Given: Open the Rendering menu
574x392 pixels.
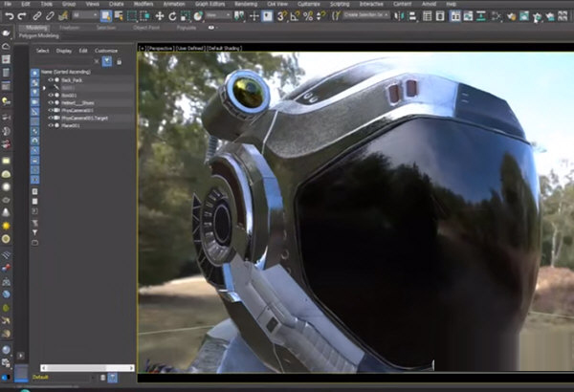Looking at the screenshot, I should 246,4.
